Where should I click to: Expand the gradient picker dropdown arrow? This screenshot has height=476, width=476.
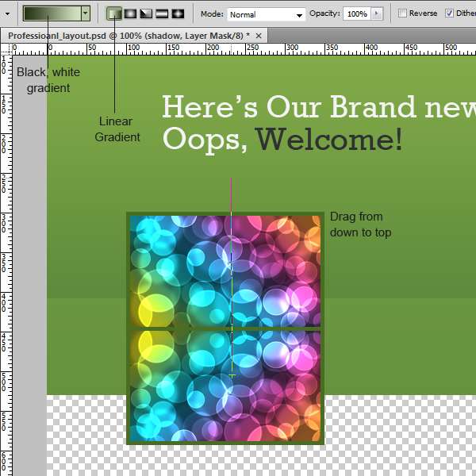click(85, 13)
